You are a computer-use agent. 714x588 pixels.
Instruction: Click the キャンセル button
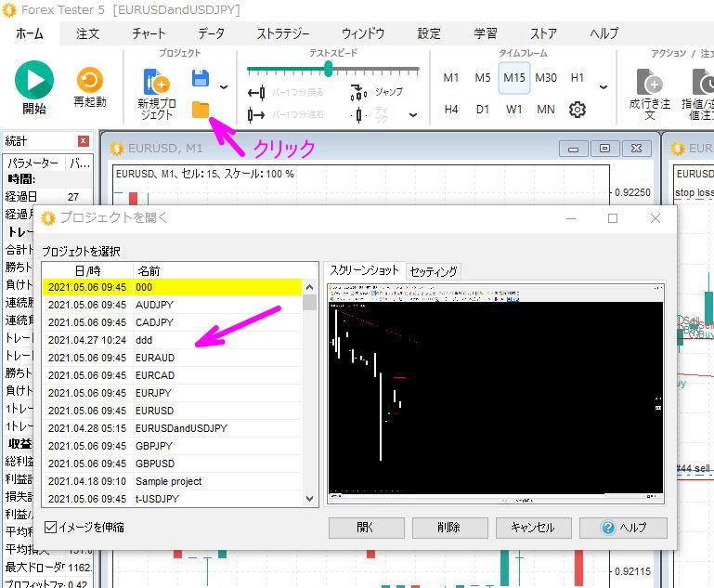[x=533, y=528]
